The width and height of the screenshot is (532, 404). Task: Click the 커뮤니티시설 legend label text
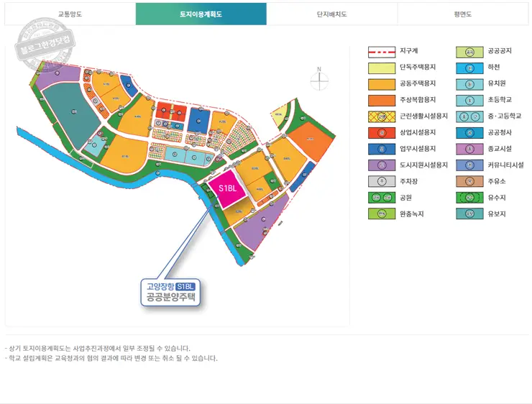coord(505,165)
